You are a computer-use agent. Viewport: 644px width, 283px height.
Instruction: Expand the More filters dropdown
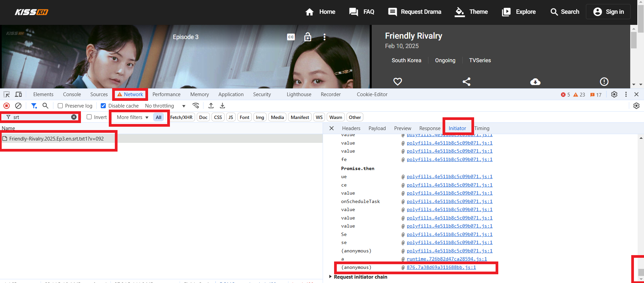click(132, 117)
